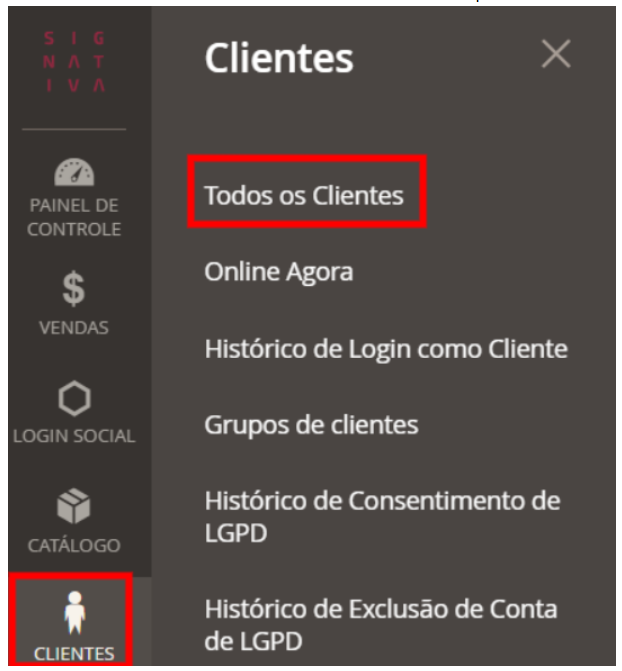This screenshot has width=622, height=671.
Task: Click the CATÁLOGO sidebar label
Action: 74,545
